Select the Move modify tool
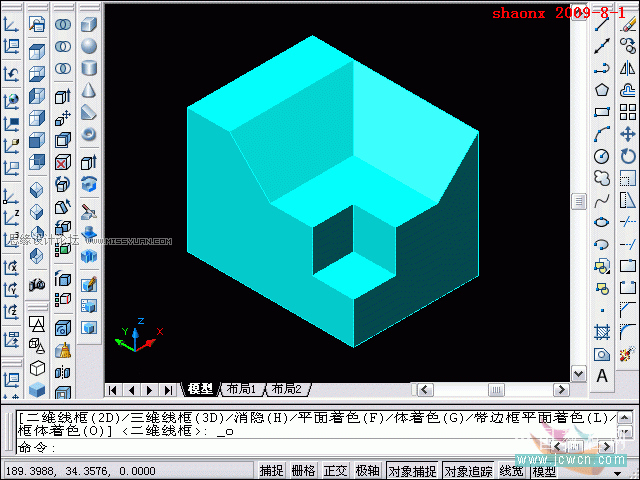The image size is (640, 480). click(x=628, y=134)
